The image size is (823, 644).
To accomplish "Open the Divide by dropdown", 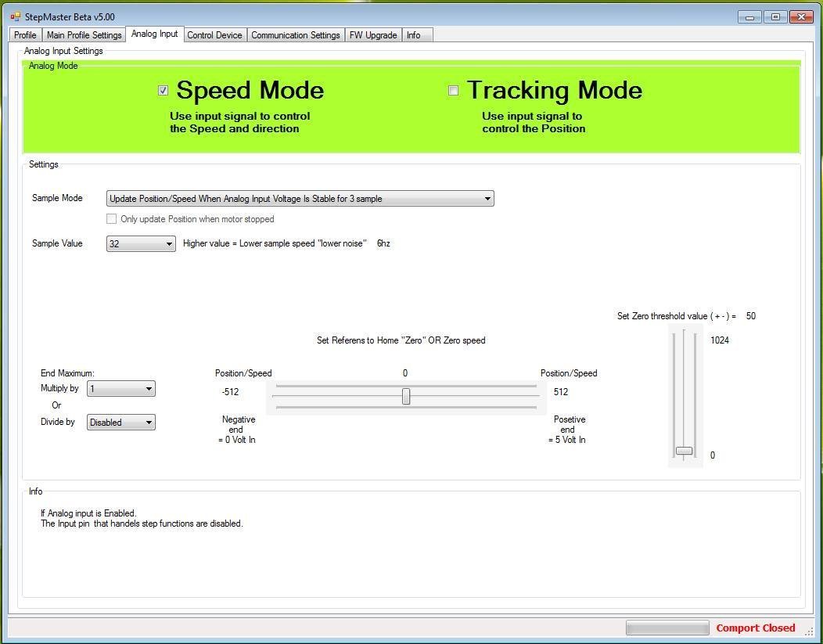I will tap(120, 423).
